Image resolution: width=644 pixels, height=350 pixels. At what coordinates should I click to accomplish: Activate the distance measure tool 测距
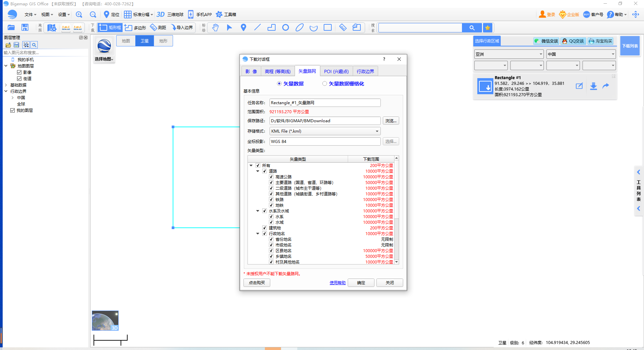point(158,27)
